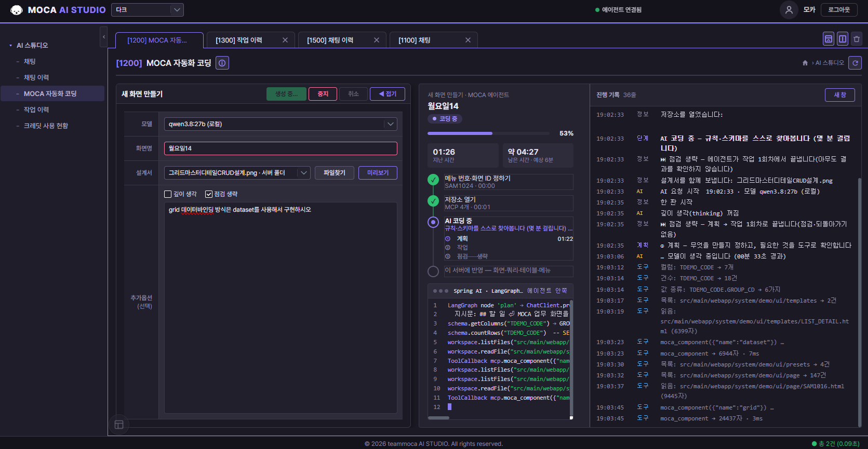
Task: Click the trash icon in the tab bar
Action: pos(857,39)
